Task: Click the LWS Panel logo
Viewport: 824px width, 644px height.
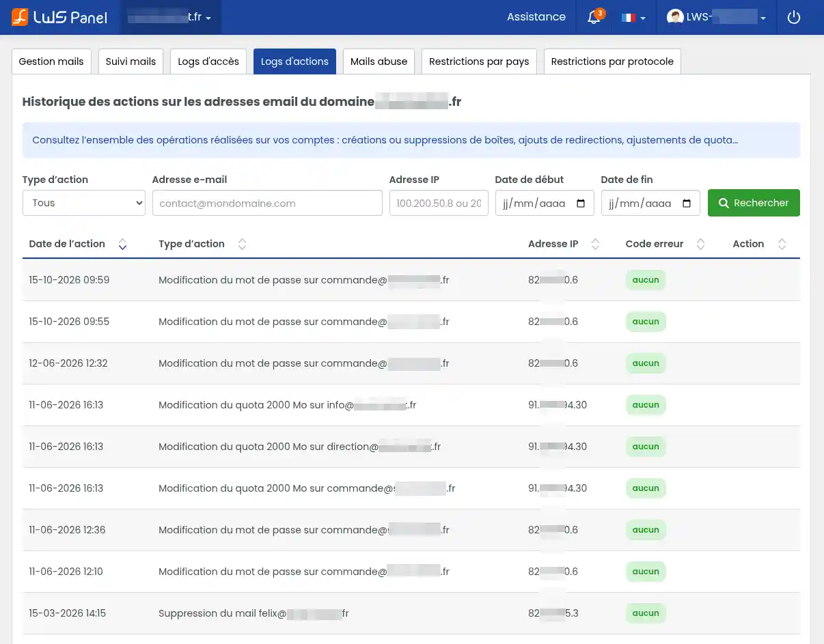Action: click(x=59, y=17)
